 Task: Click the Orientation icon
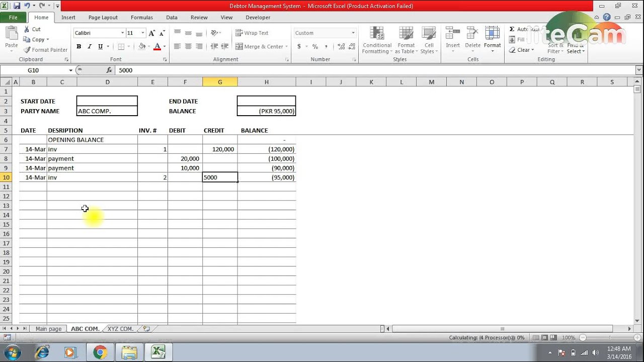point(215,33)
